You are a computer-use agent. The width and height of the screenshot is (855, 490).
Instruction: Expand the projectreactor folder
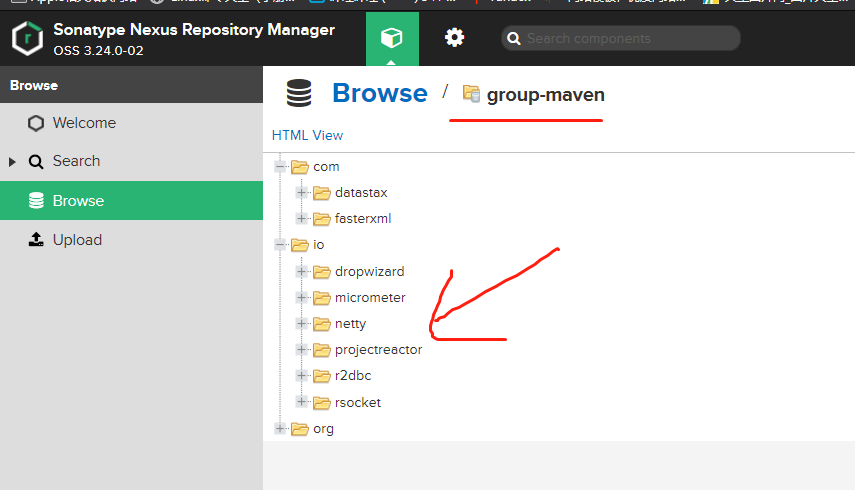tap(301, 349)
